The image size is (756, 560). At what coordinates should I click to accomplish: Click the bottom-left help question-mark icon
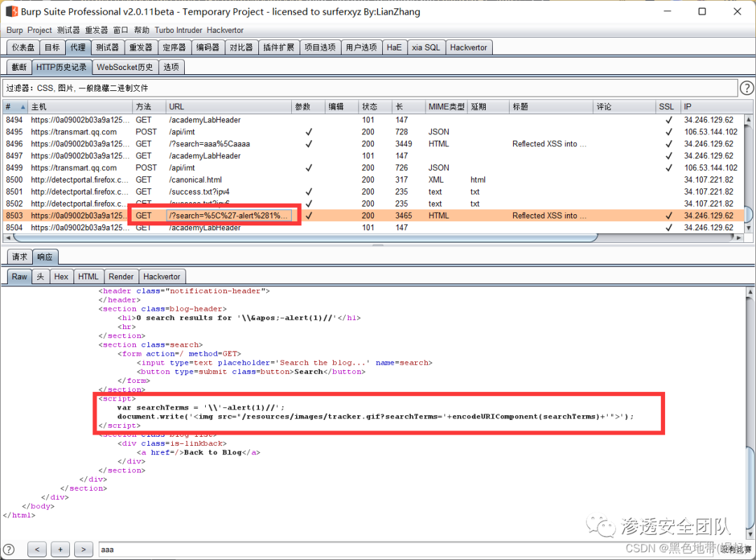click(8, 549)
